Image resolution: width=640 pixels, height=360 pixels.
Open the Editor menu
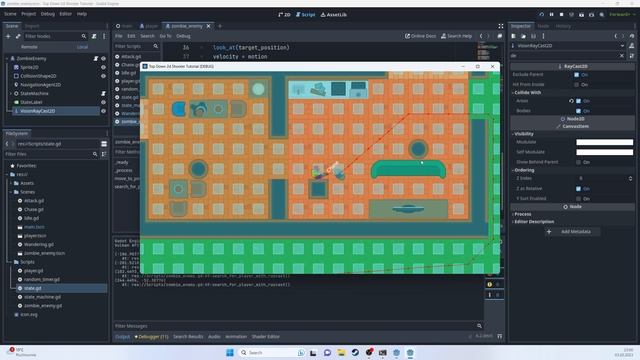click(x=65, y=14)
